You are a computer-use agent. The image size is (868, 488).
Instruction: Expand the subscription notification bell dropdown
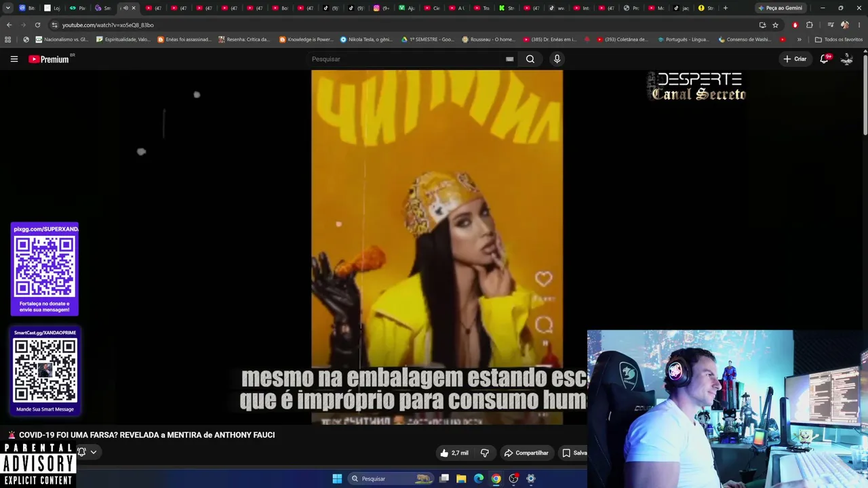coord(93,452)
